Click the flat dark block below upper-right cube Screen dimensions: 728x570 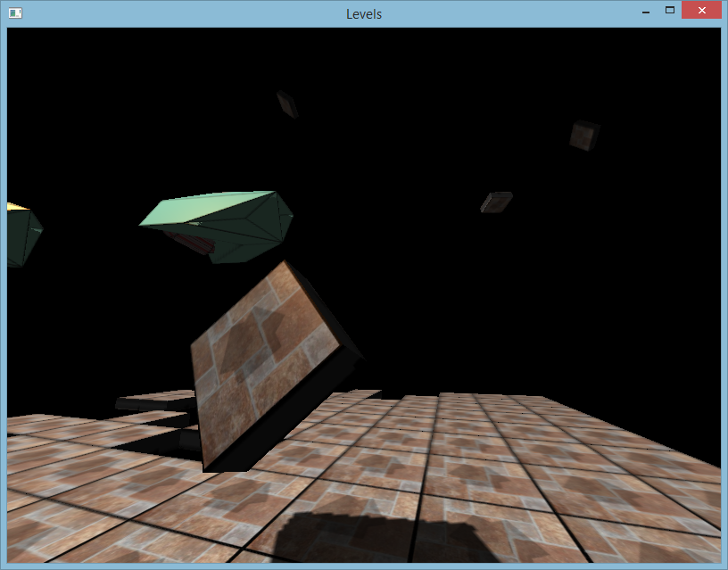pyautogui.click(x=496, y=202)
